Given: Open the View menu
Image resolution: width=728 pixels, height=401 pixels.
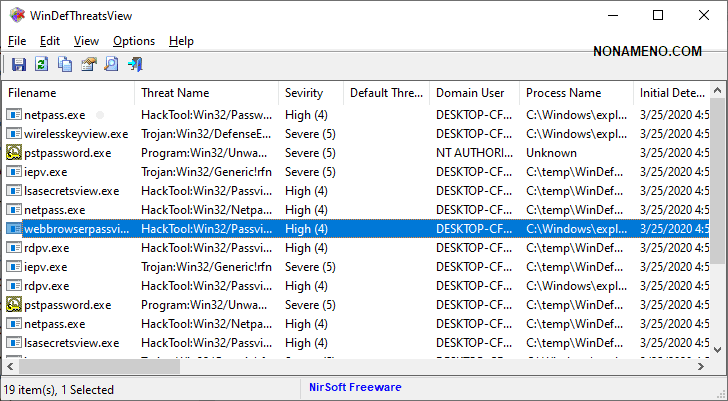Looking at the screenshot, I should [86, 41].
